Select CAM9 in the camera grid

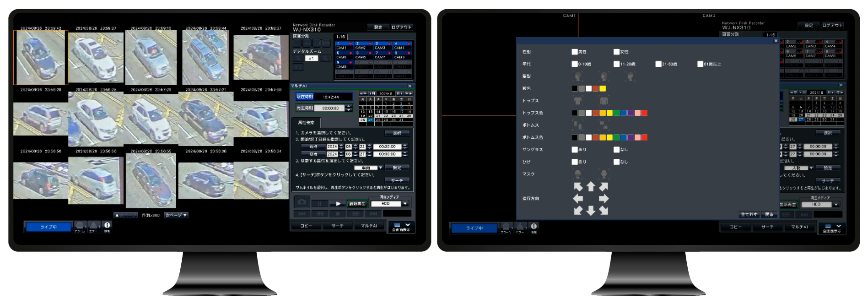[344, 65]
